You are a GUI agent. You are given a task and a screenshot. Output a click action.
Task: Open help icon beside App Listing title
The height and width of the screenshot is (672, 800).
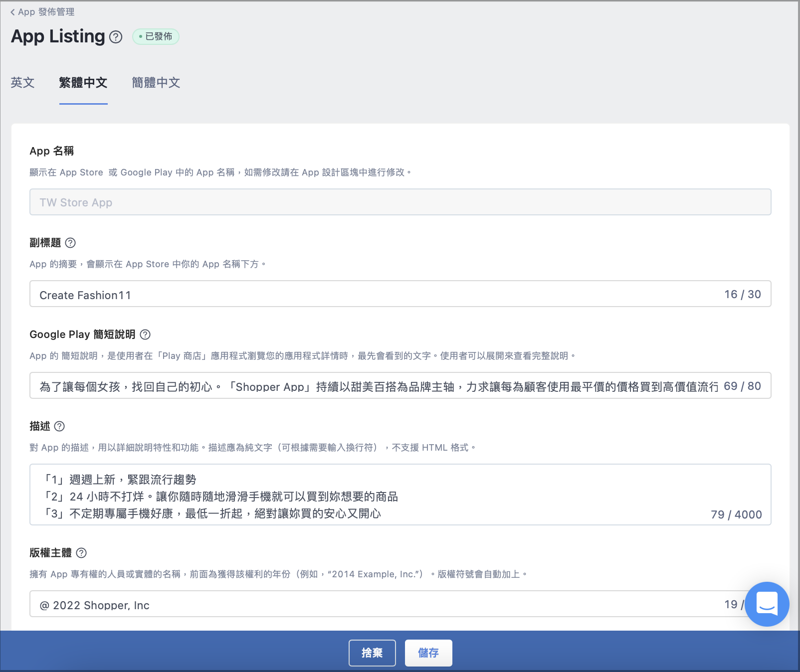[116, 37]
